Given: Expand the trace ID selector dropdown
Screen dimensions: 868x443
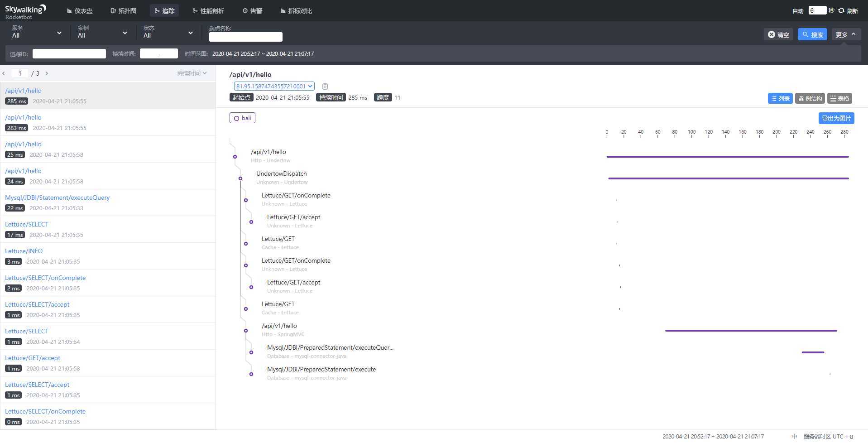Looking at the screenshot, I should click(x=274, y=86).
